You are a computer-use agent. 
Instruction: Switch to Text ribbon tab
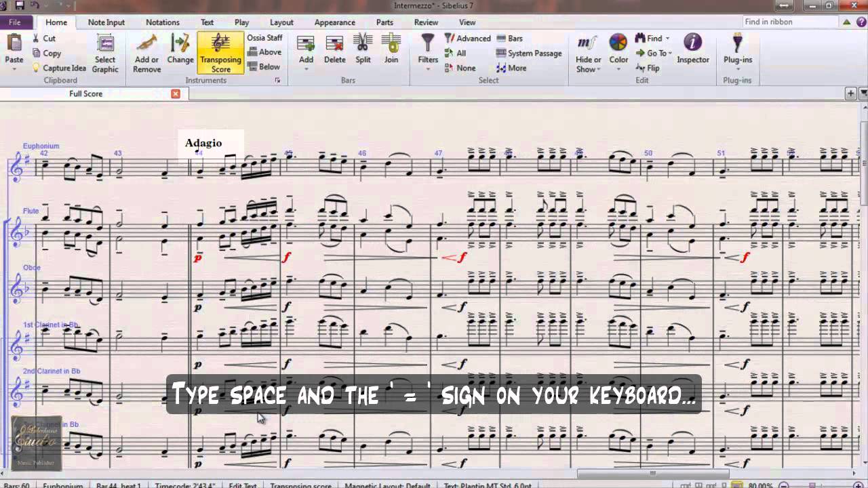[x=207, y=22]
